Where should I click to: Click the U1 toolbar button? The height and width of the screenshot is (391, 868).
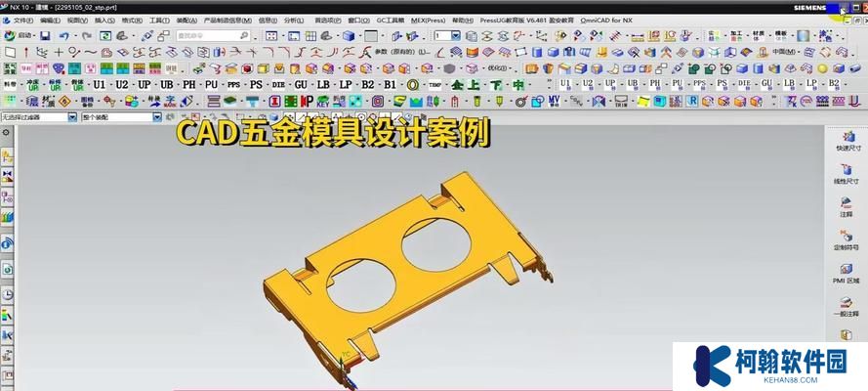98,85
